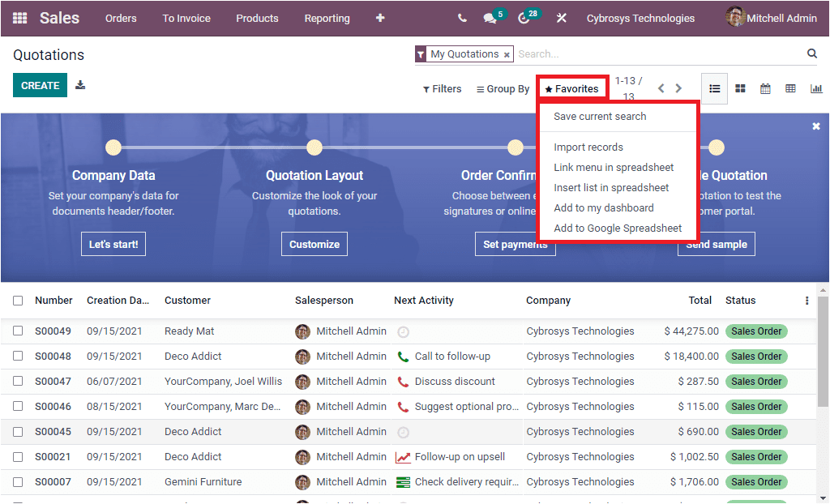Open the apps menu grid
Image resolution: width=830 pixels, height=504 pixels.
coord(19,18)
